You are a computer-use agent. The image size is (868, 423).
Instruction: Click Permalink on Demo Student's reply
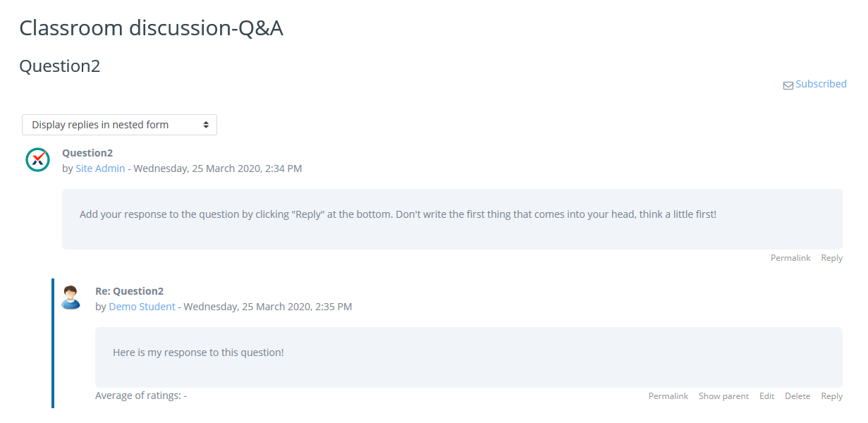click(668, 396)
